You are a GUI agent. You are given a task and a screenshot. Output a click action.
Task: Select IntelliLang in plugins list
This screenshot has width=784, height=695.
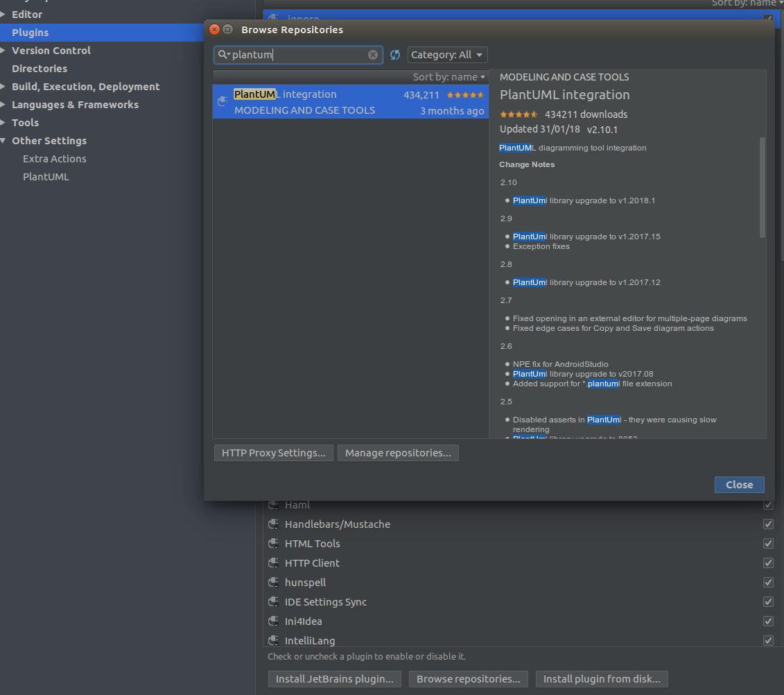(309, 640)
